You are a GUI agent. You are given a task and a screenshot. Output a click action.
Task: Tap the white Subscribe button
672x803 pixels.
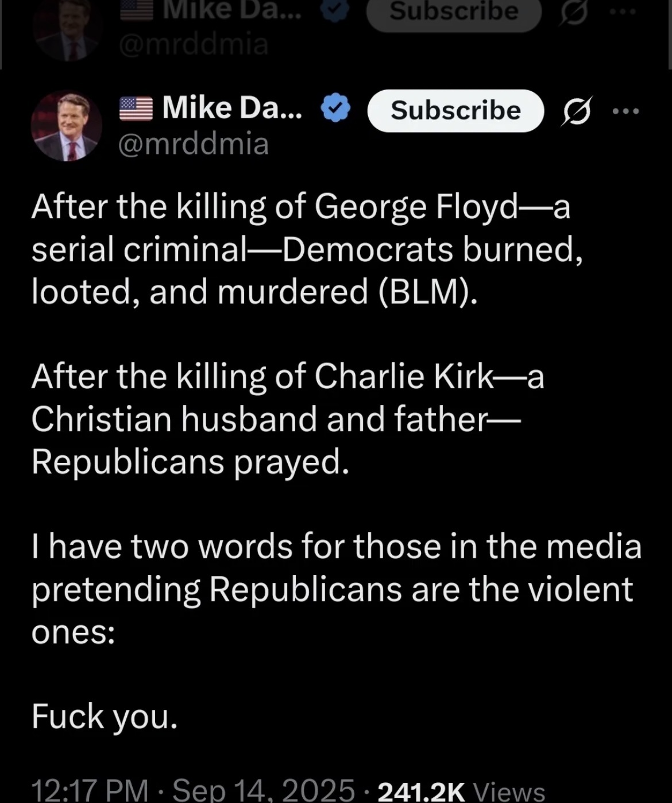455,110
